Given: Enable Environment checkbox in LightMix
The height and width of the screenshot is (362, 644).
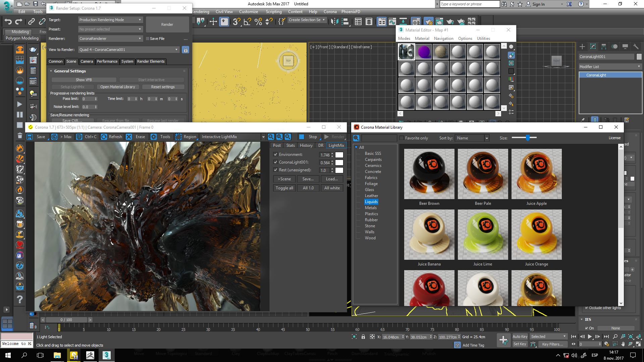Looking at the screenshot, I should (276, 154).
